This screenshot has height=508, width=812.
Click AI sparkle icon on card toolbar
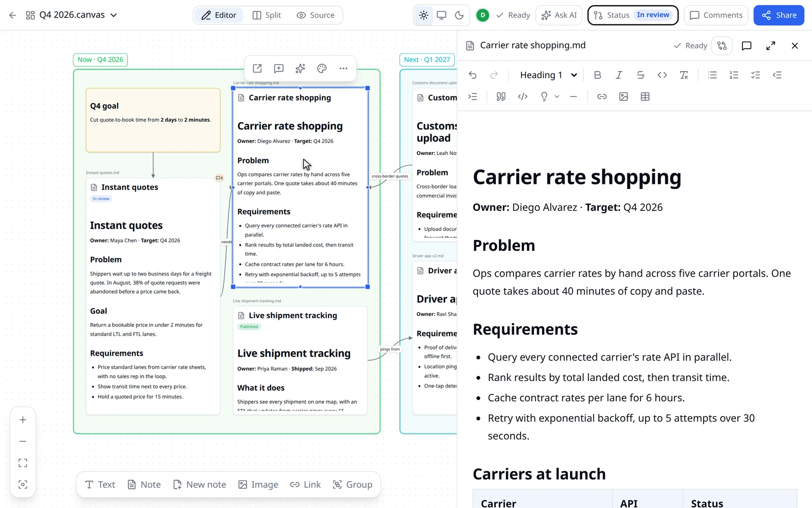click(300, 69)
